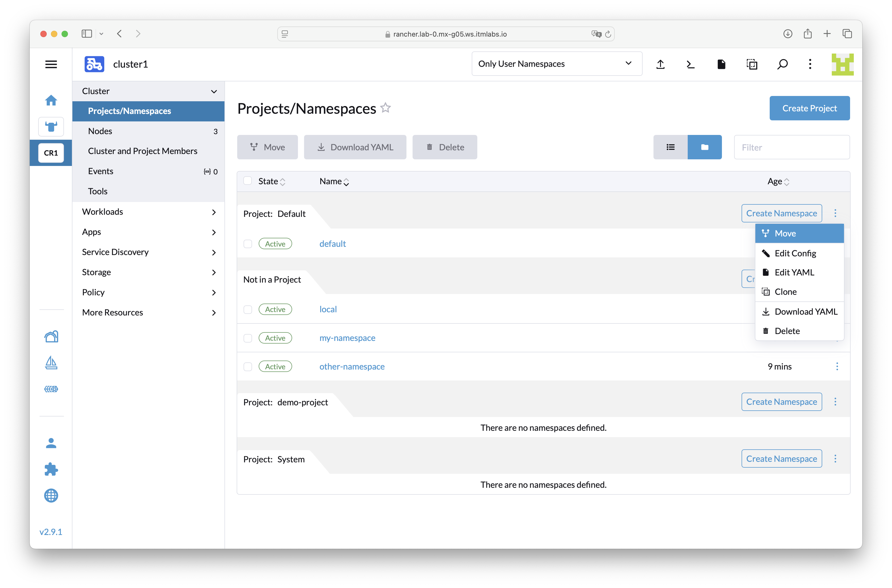Open Extensions puzzle piece icon
The image size is (892, 588).
(51, 469)
